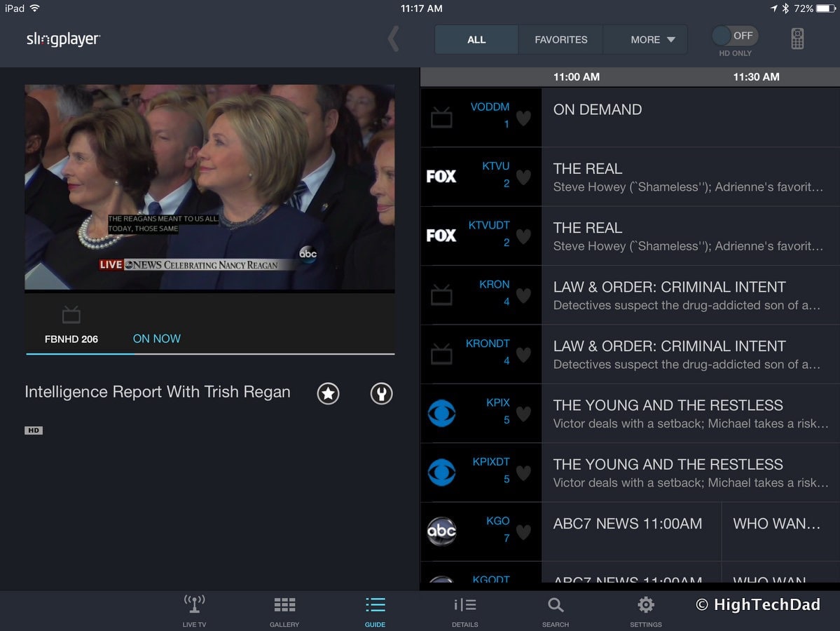
Task: Click the slingplayer logo
Action: point(63,39)
